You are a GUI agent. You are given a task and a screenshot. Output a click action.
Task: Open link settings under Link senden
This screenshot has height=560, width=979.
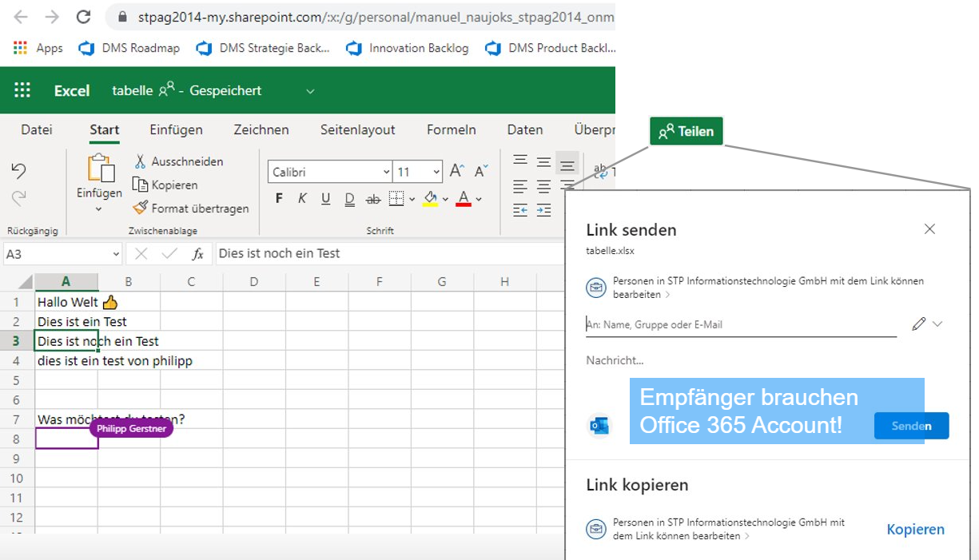pos(755,288)
